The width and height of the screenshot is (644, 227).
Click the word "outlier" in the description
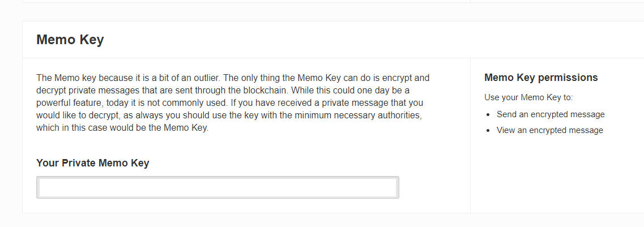pos(212,78)
